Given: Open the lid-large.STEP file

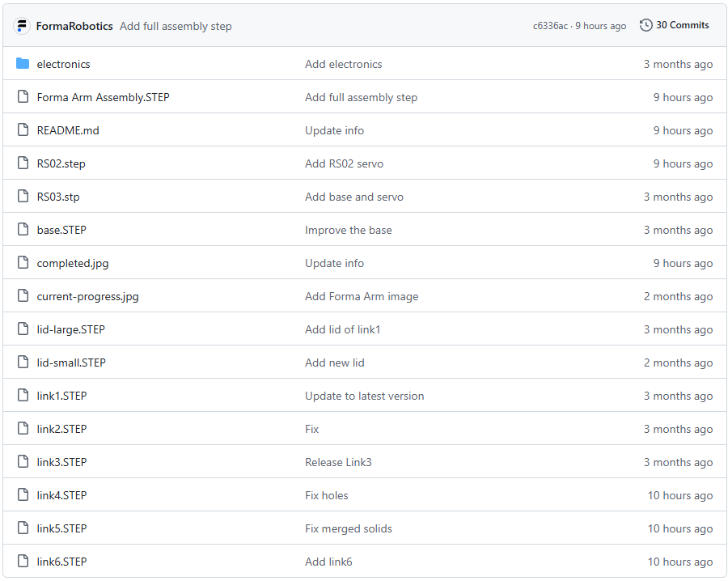Looking at the screenshot, I should pos(70,329).
